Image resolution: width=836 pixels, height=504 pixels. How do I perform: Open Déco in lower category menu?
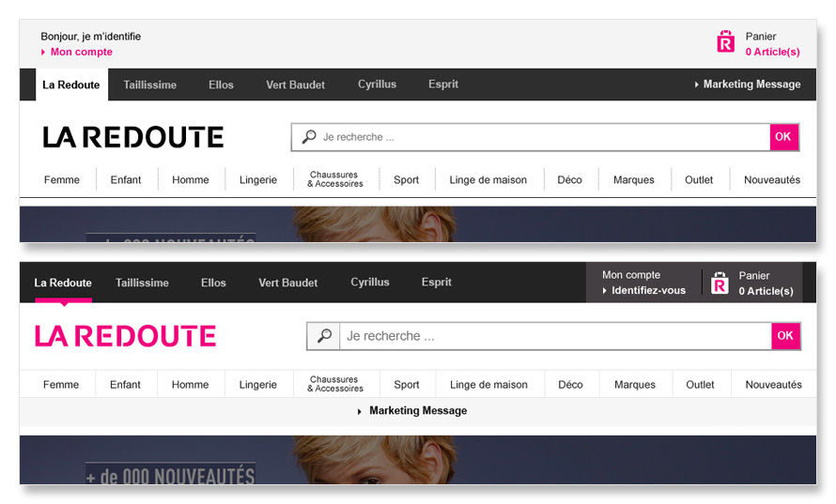[x=570, y=385]
